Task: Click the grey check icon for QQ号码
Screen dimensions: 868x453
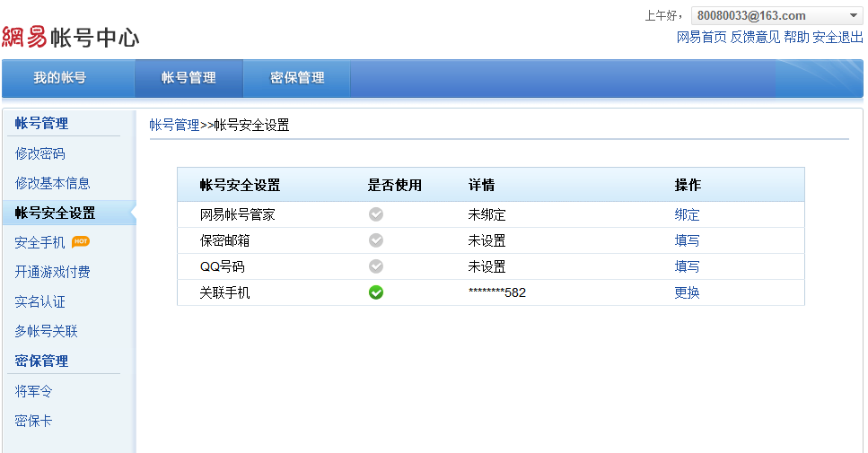Action: (376, 266)
